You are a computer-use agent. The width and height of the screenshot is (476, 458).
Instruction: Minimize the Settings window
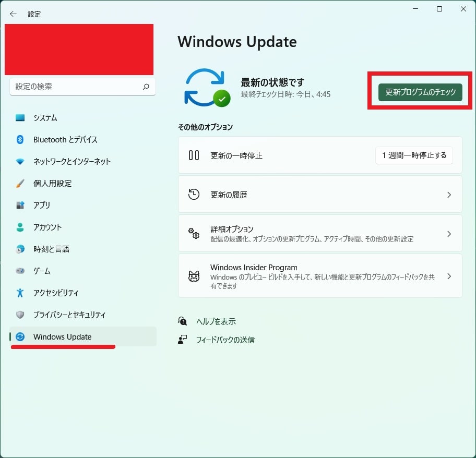click(x=415, y=9)
